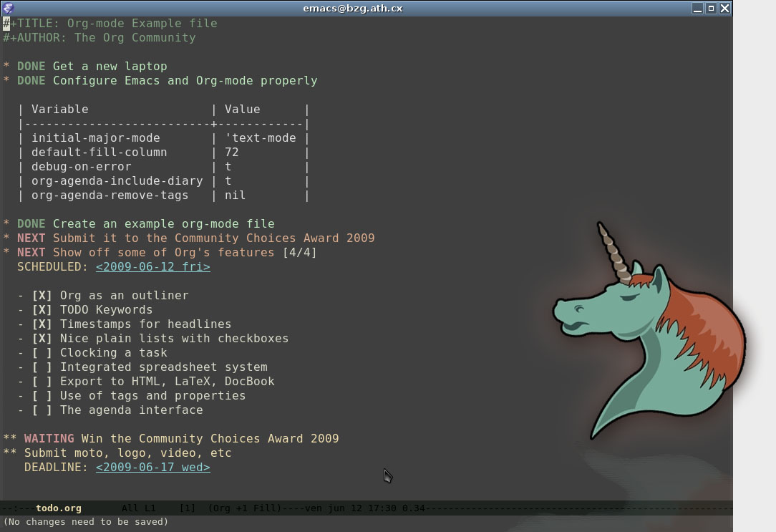
Task: Minimize the Emacs window
Action: (x=697, y=9)
